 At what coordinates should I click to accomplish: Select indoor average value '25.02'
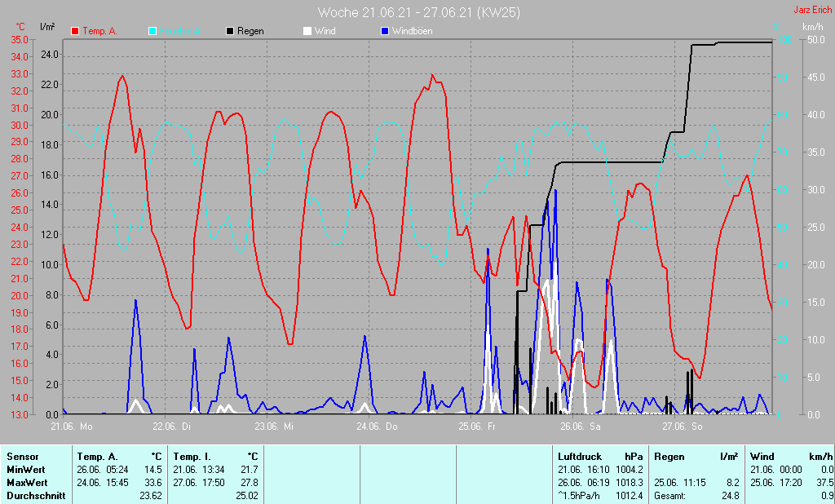tap(246, 496)
